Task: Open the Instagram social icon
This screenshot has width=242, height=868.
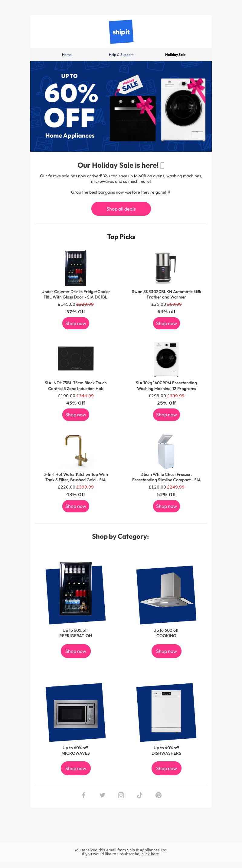Action: click(121, 795)
